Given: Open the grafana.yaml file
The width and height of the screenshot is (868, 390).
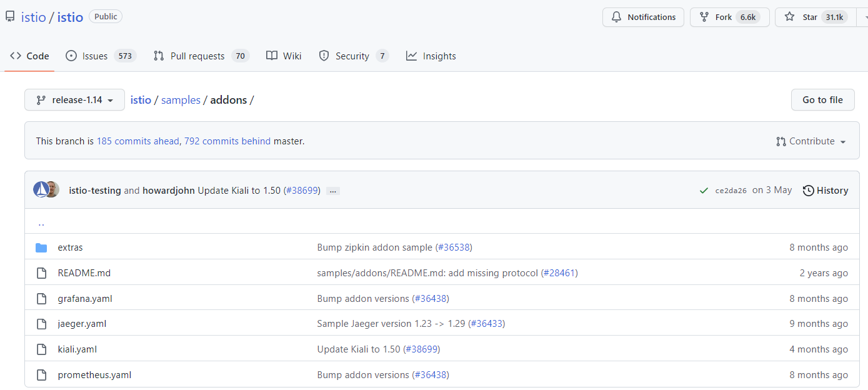Looking at the screenshot, I should click(x=85, y=299).
